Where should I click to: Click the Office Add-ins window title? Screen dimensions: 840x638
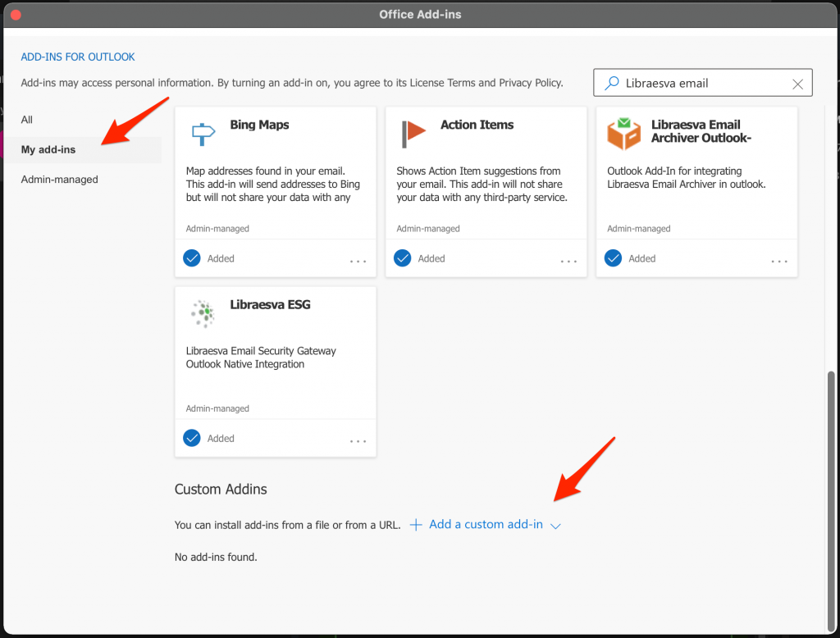tap(420, 15)
